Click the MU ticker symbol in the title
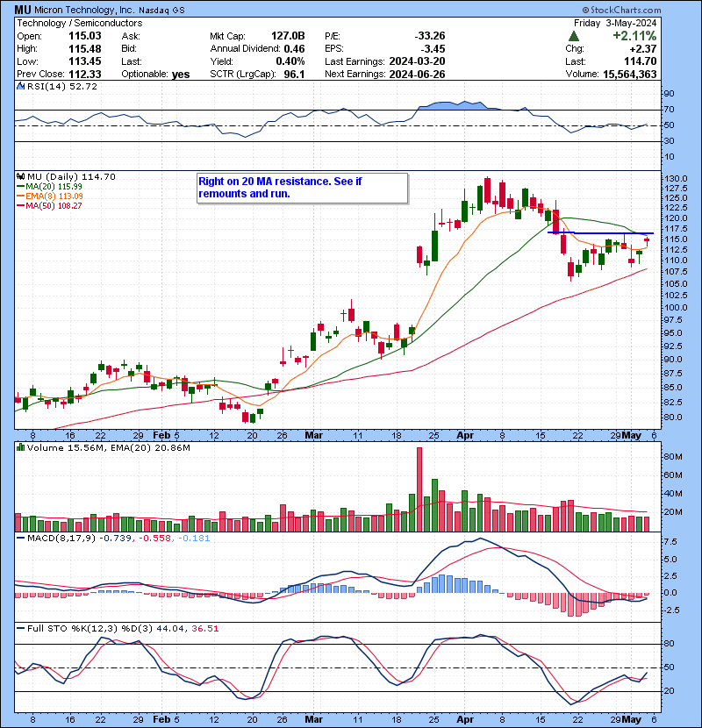 pyautogui.click(x=23, y=10)
